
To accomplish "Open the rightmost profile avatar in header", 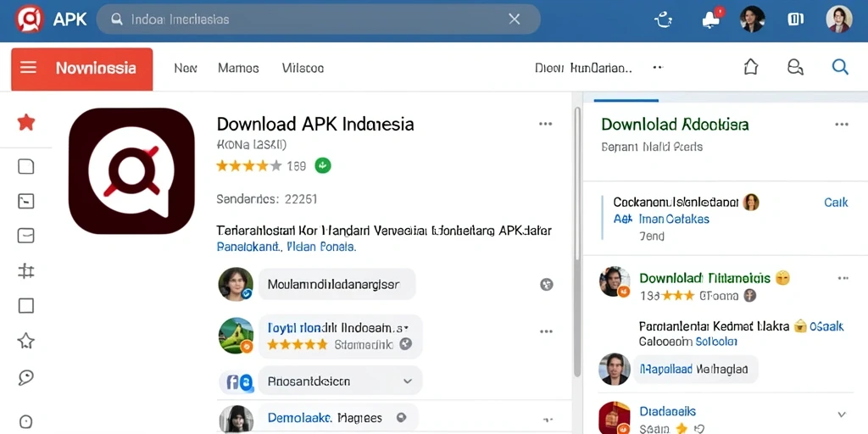I will (x=839, y=19).
